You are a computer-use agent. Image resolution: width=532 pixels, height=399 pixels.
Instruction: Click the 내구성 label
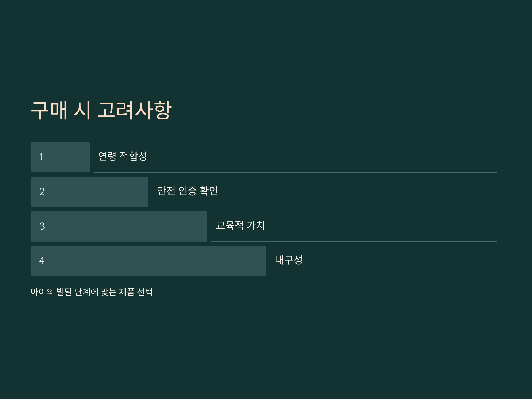tap(289, 260)
